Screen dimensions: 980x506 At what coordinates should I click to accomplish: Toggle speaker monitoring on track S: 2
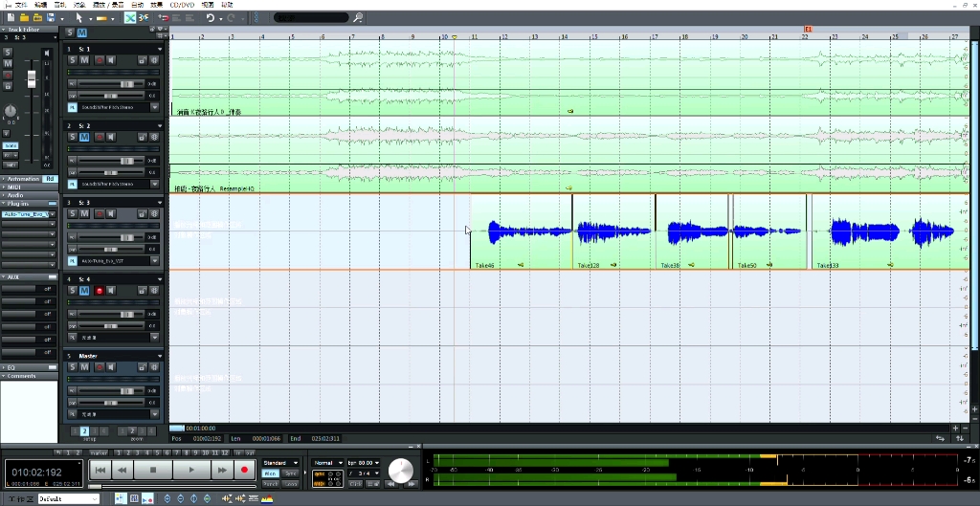click(x=111, y=137)
